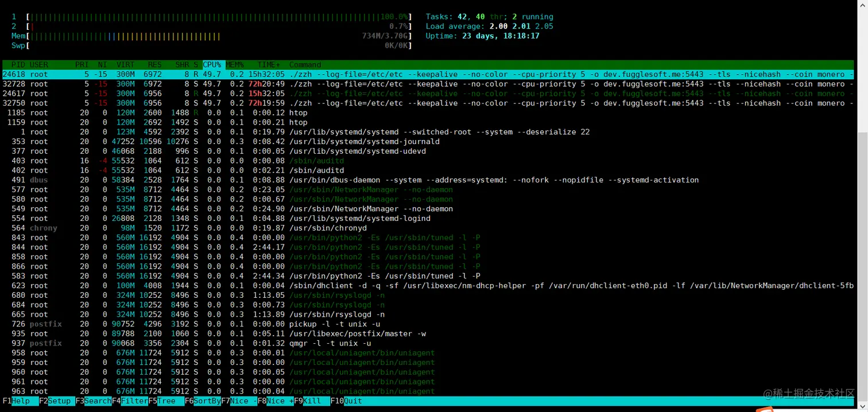Viewport: 868px width, 412px height.
Task: Select zzh process row PID 32750
Action: tap(428, 103)
